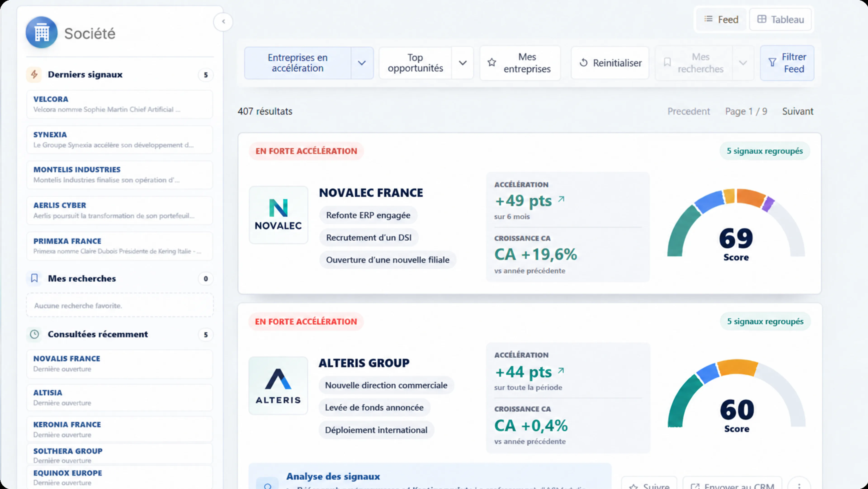Click NOVALEC's 5 signaux regroupés badge
The image size is (868, 489).
(x=764, y=151)
